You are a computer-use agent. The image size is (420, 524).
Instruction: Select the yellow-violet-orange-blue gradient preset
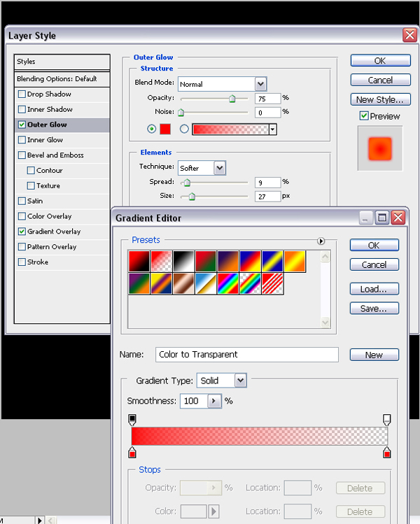coord(162,284)
